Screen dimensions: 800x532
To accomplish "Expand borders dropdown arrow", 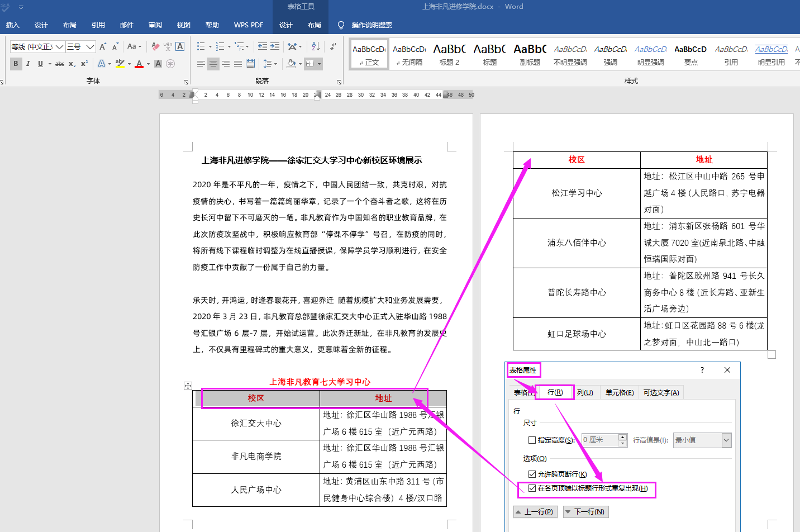I will click(x=320, y=64).
